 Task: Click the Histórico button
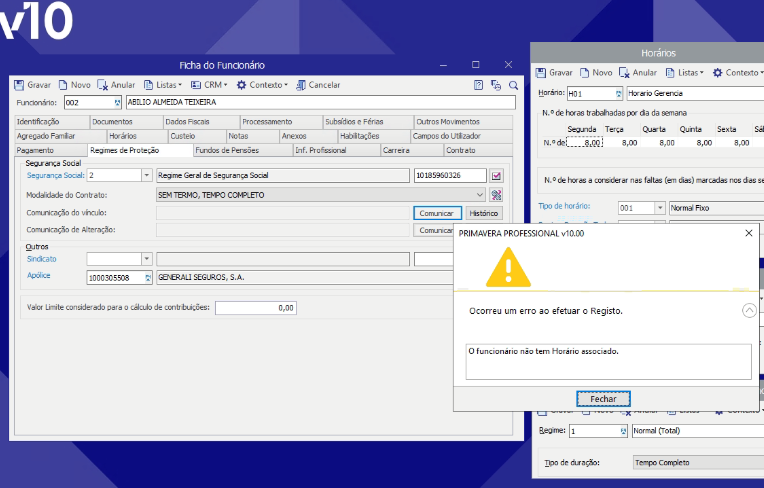coord(484,213)
